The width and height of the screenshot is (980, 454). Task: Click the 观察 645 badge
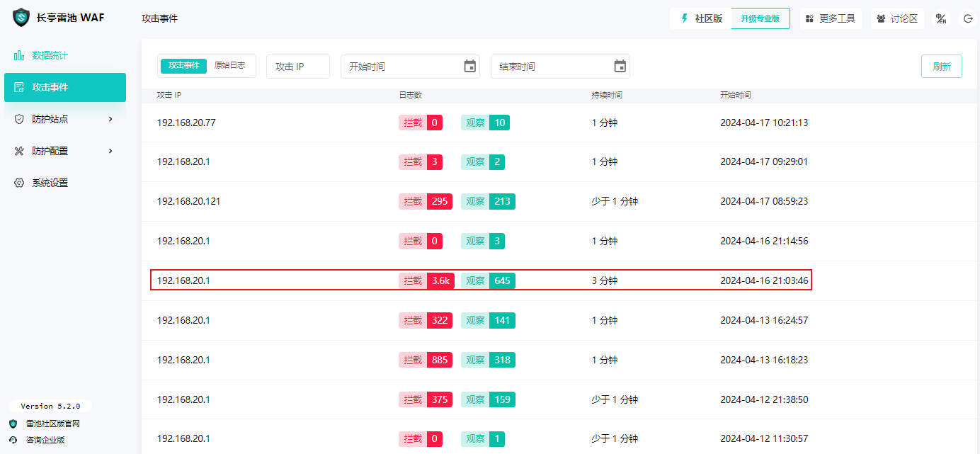coord(488,280)
